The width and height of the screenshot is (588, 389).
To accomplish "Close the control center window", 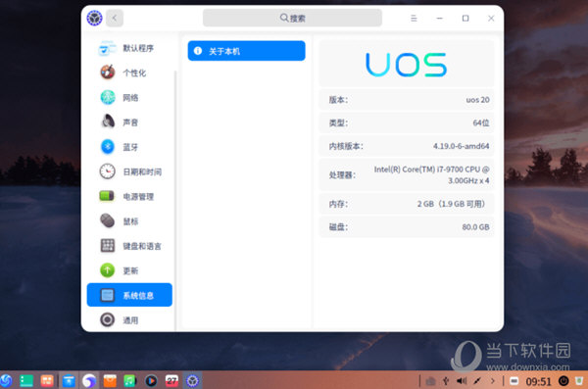I will pyautogui.click(x=491, y=18).
